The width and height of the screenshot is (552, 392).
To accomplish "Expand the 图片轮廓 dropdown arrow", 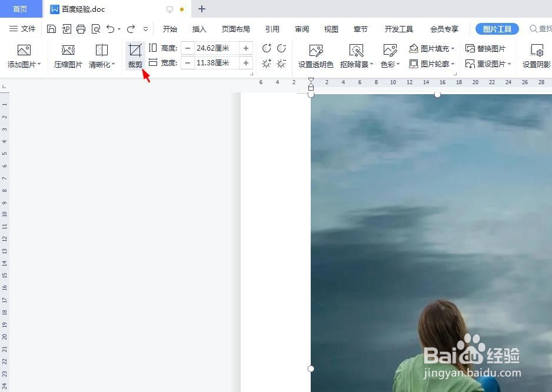I will coord(453,64).
